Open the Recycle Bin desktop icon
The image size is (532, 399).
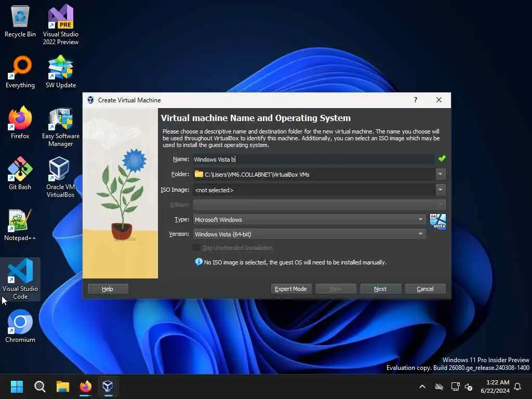point(20,21)
